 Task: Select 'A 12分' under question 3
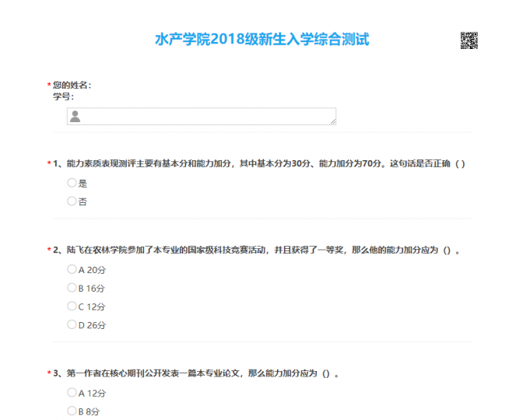point(72,393)
